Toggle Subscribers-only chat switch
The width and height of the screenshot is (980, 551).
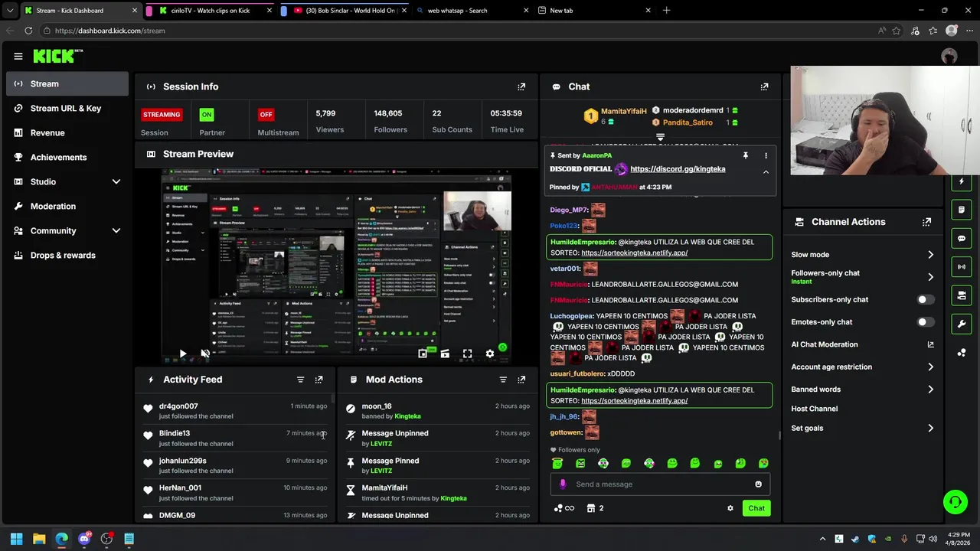click(x=925, y=300)
